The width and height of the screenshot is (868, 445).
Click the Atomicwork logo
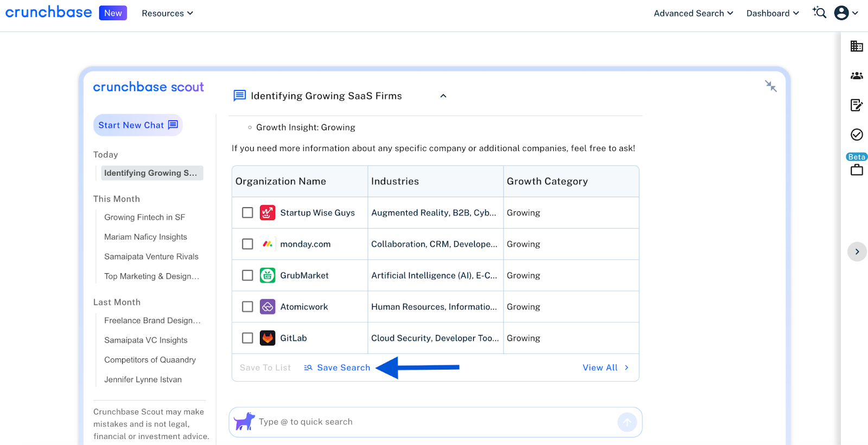click(267, 307)
